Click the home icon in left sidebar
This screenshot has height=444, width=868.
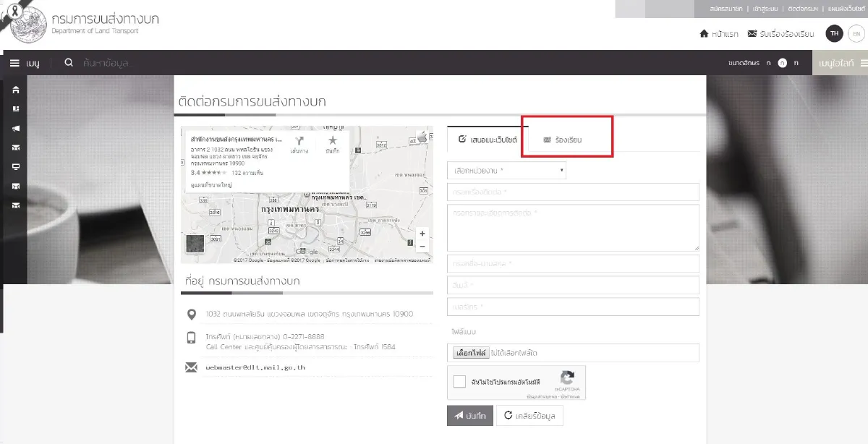click(16, 90)
